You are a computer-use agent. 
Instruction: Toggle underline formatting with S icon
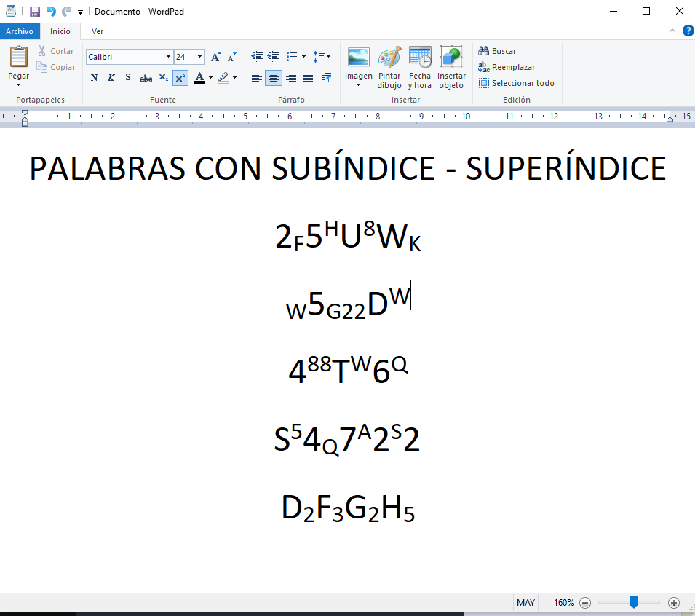pyautogui.click(x=127, y=77)
